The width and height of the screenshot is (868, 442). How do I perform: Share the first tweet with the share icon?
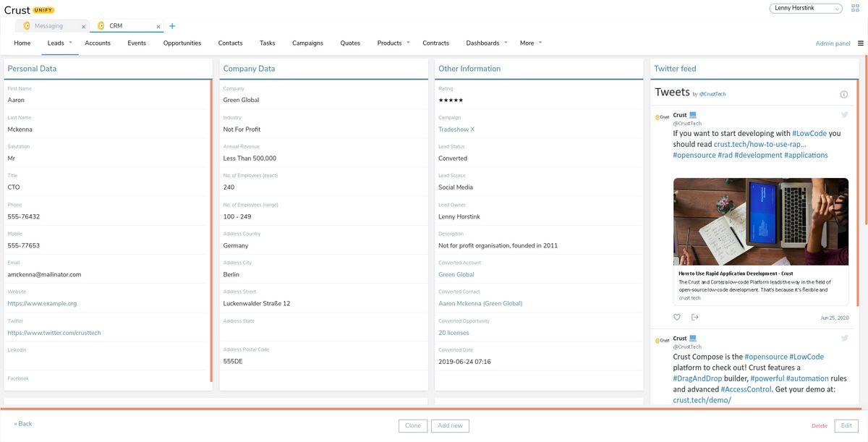click(x=695, y=317)
